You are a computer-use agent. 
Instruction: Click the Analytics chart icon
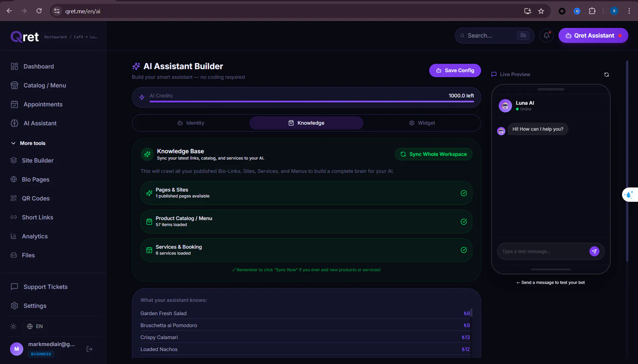point(14,236)
